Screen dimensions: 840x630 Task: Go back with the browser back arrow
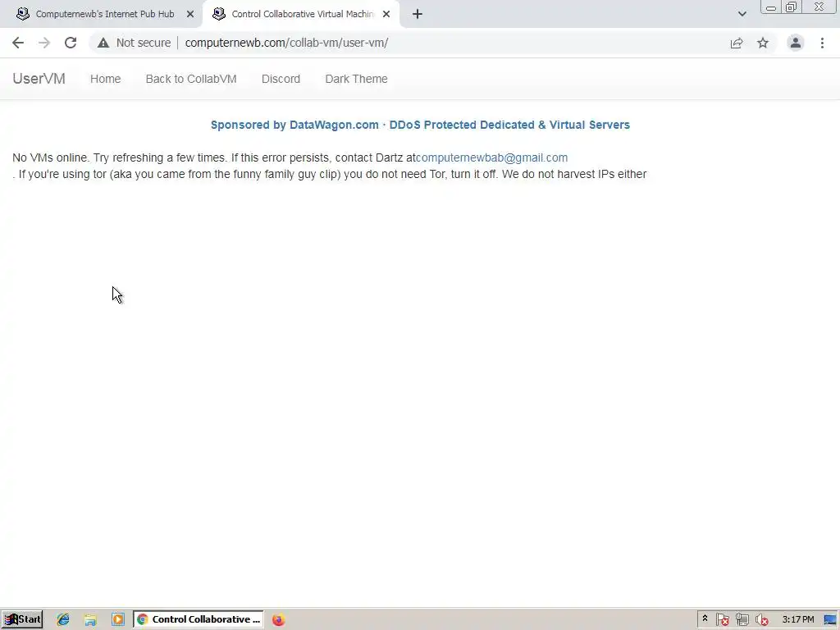pyautogui.click(x=18, y=43)
